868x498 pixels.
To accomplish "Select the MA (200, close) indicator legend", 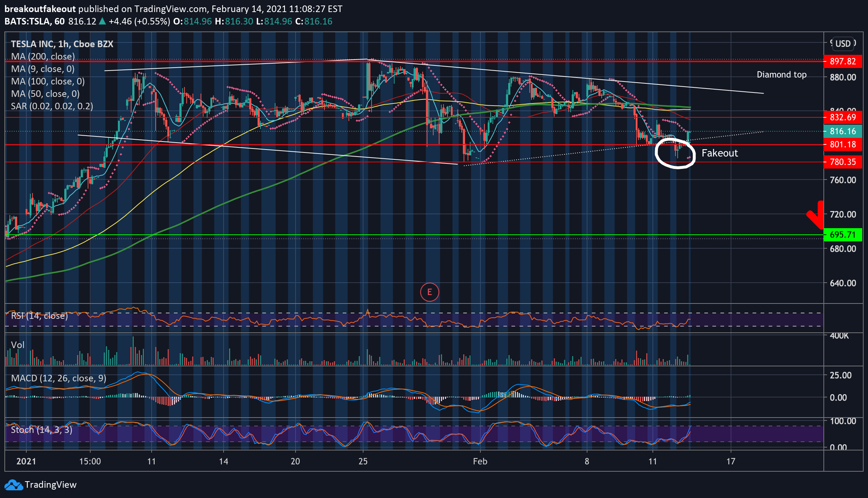I will coord(43,56).
